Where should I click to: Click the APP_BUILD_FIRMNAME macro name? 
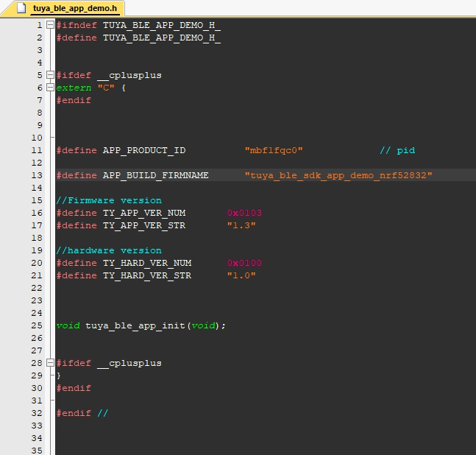(155, 175)
